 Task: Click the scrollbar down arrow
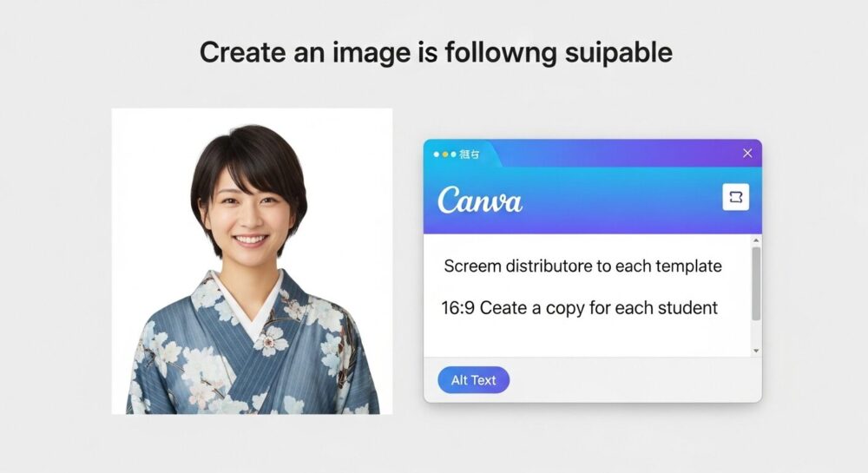(755, 350)
